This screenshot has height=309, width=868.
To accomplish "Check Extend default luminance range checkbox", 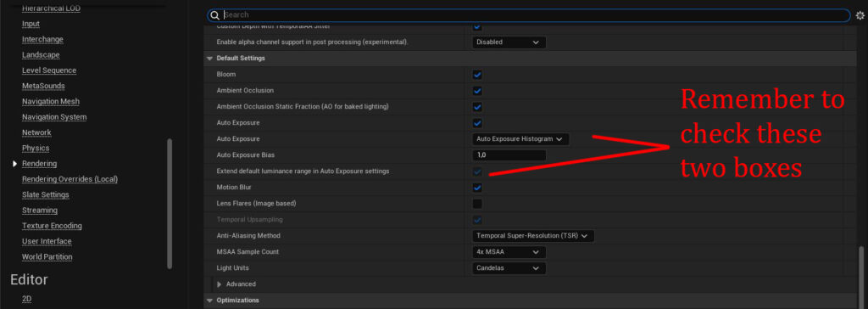I will tap(477, 171).
